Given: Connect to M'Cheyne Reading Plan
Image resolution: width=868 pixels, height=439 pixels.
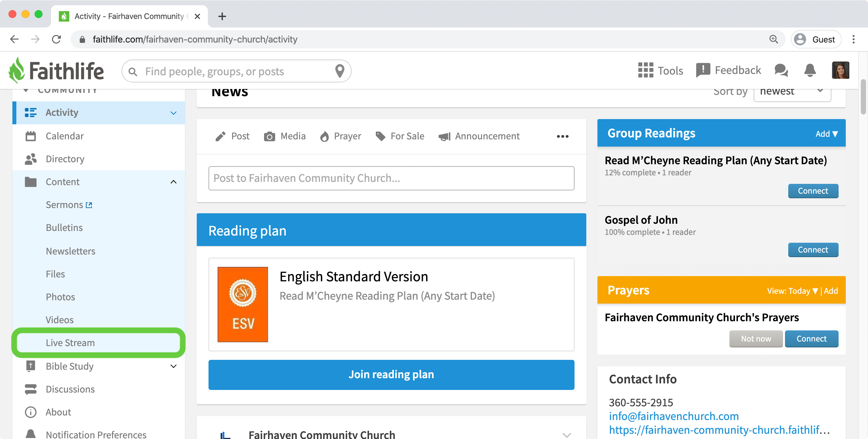Looking at the screenshot, I should coord(813,191).
